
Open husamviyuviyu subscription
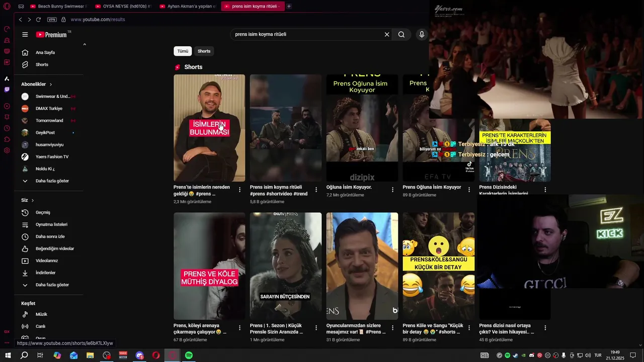tap(50, 145)
